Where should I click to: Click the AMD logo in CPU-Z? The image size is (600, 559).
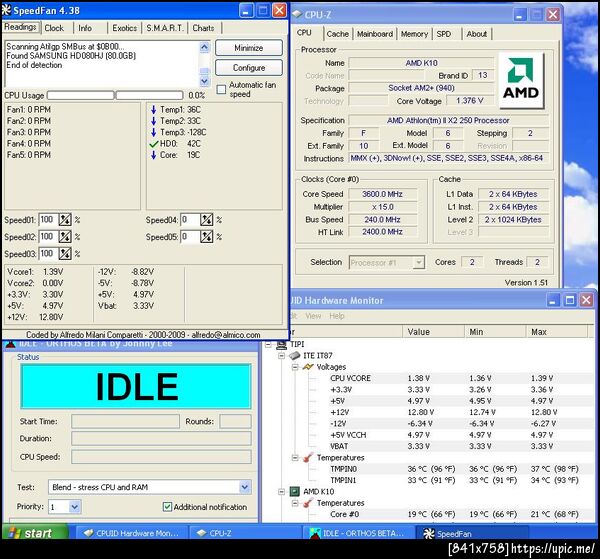click(x=520, y=79)
